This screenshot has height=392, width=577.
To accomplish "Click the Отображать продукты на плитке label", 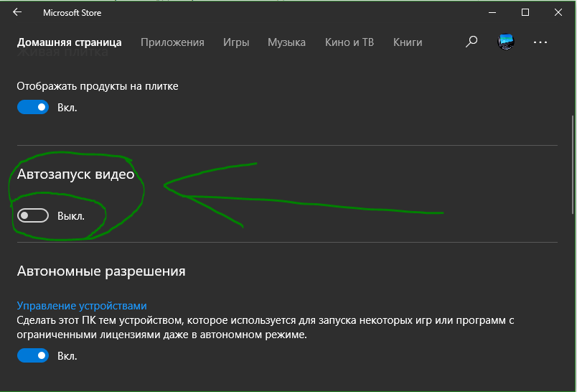I will point(98,86).
